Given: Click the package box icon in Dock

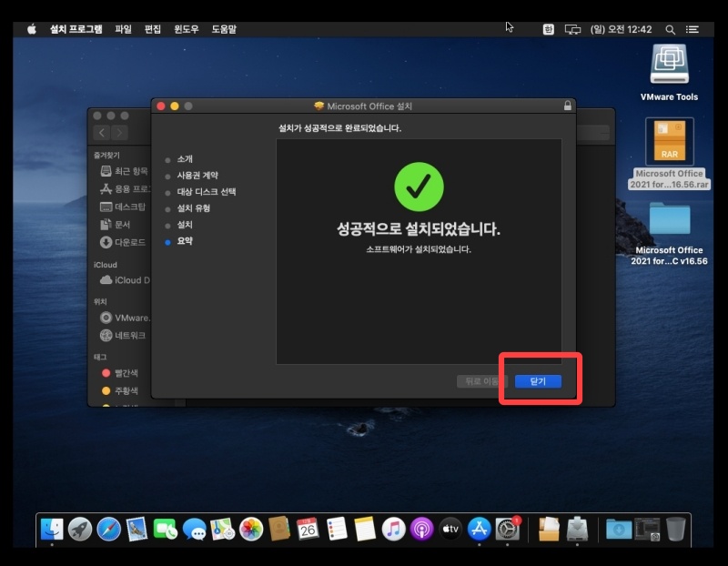Looking at the screenshot, I should (549, 529).
